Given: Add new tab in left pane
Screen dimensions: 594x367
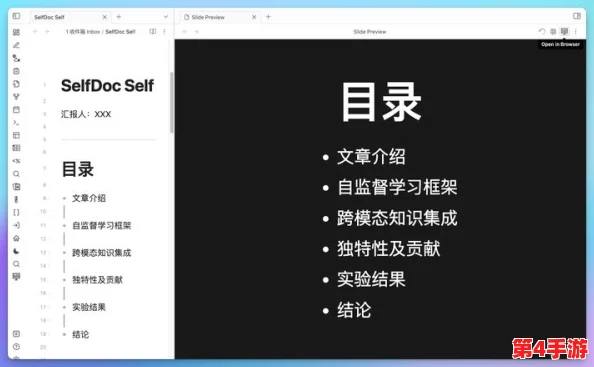Looking at the screenshot, I should coord(119,17).
